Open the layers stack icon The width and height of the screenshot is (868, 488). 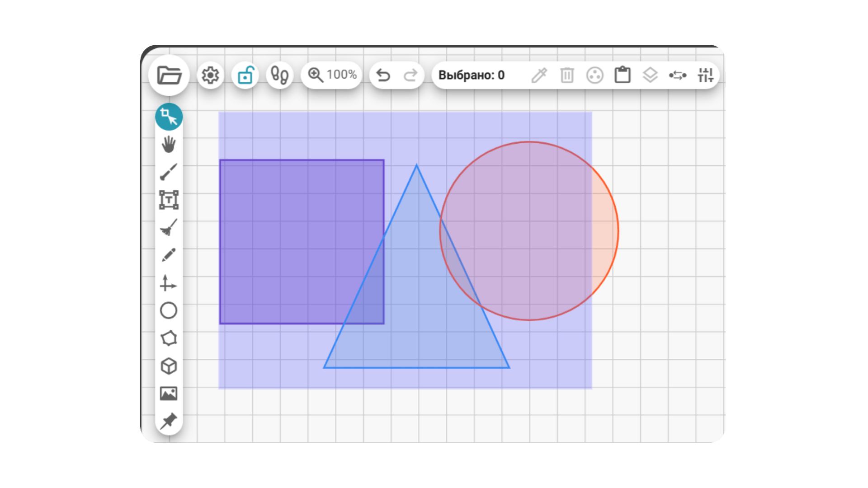(650, 75)
